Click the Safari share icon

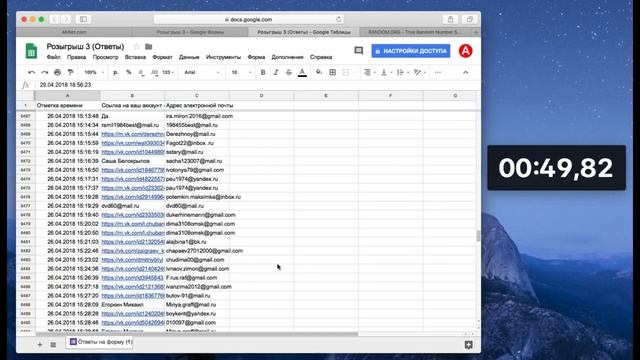point(450,19)
